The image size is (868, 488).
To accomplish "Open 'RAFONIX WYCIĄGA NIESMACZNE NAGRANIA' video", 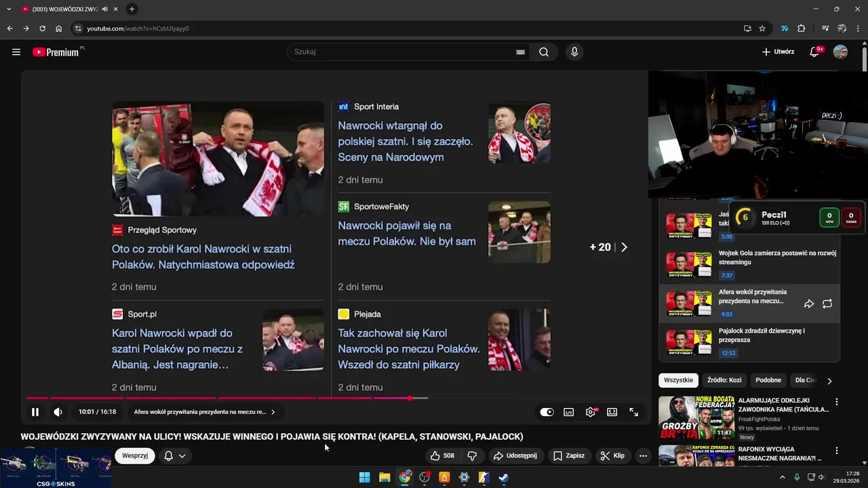I will point(780,453).
